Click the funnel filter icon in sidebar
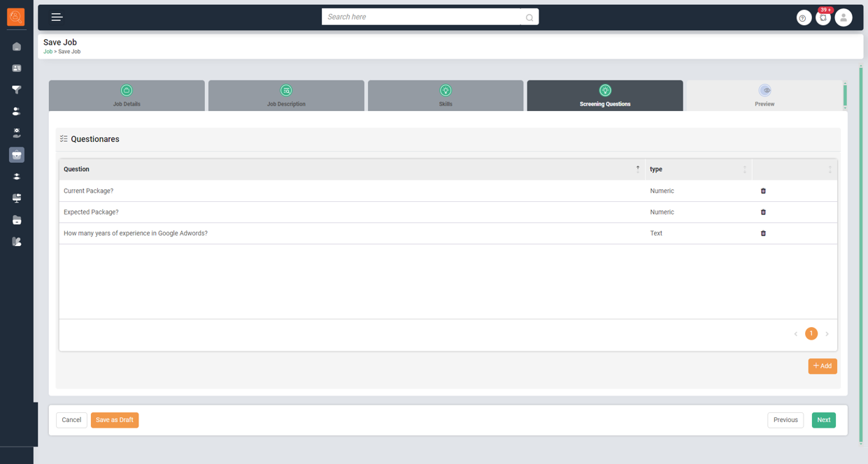Screen dimensions: 868x464 click(x=17, y=89)
